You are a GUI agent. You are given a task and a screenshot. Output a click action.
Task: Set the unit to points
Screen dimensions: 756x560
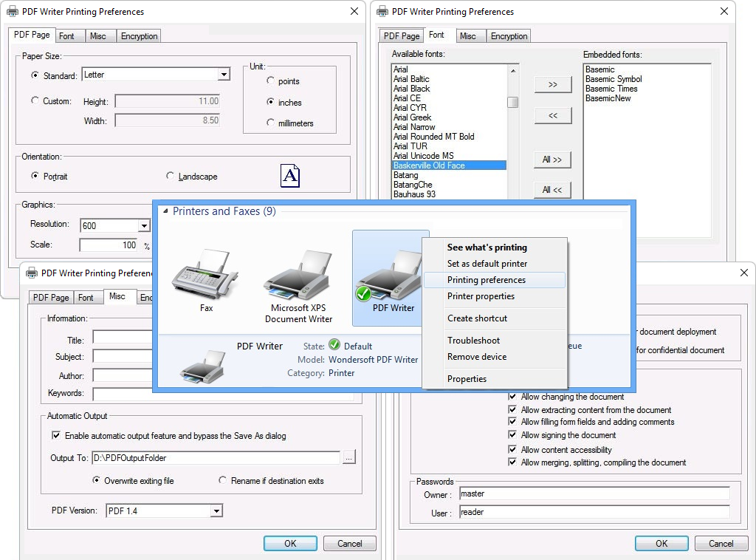(270, 81)
